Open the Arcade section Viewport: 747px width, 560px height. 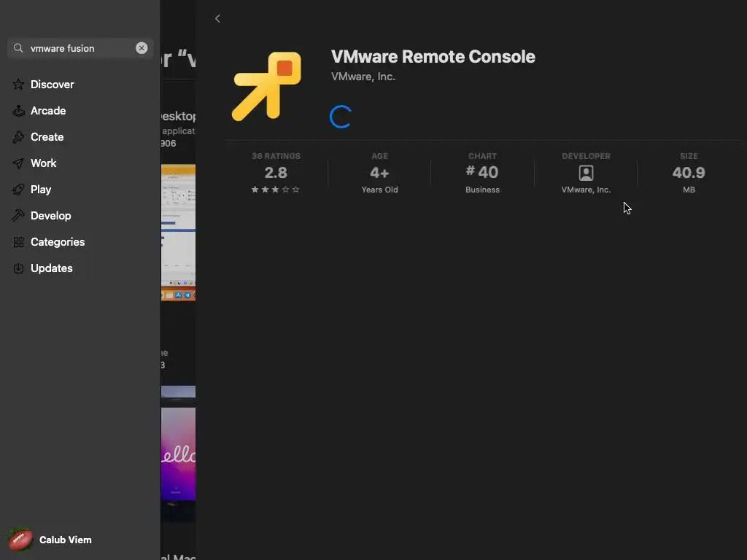(x=48, y=111)
